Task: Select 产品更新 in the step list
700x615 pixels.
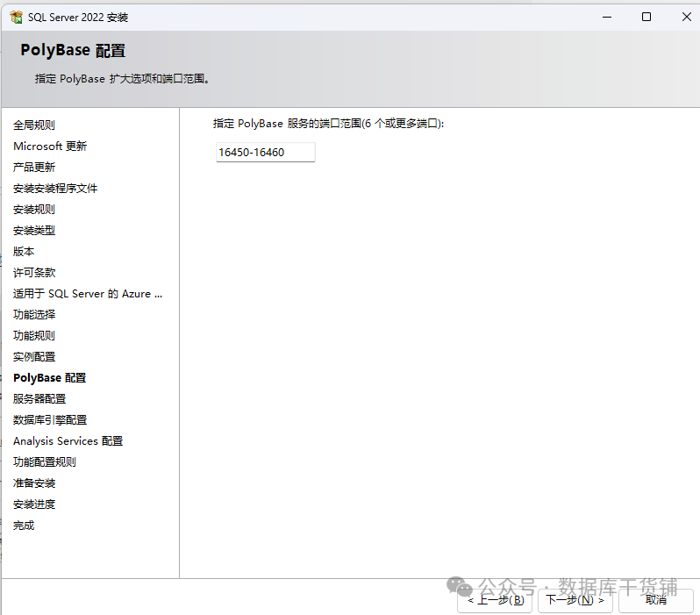Action: click(34, 167)
